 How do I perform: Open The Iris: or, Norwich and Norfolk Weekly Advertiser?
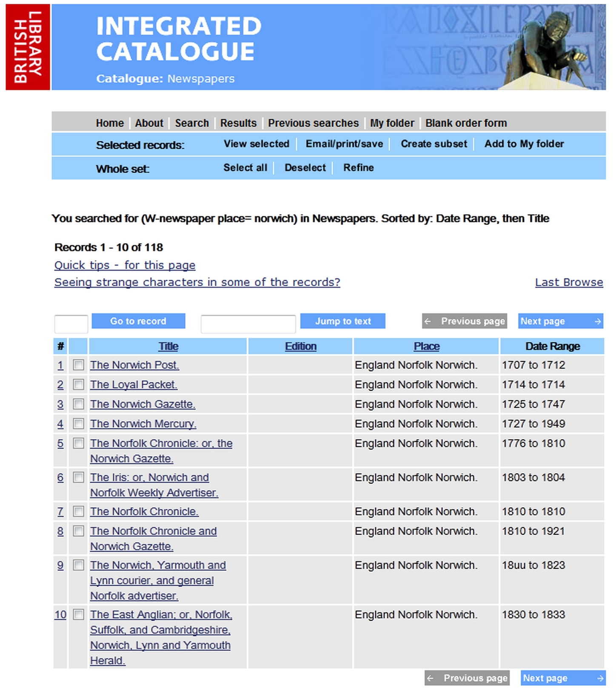click(x=154, y=485)
